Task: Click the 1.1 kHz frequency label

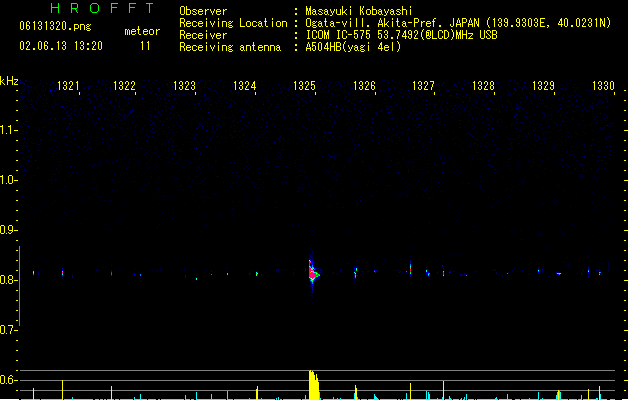Action: pyautogui.click(x=8, y=130)
